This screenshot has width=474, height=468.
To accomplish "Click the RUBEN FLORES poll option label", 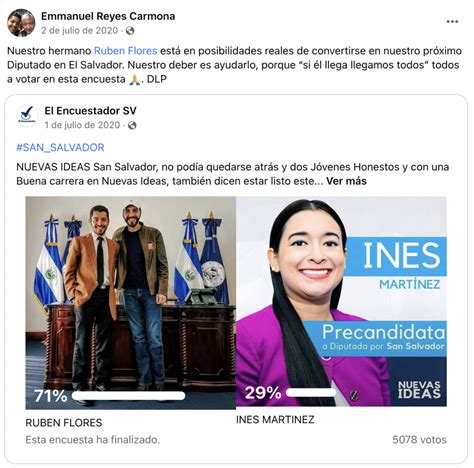I will tap(64, 423).
